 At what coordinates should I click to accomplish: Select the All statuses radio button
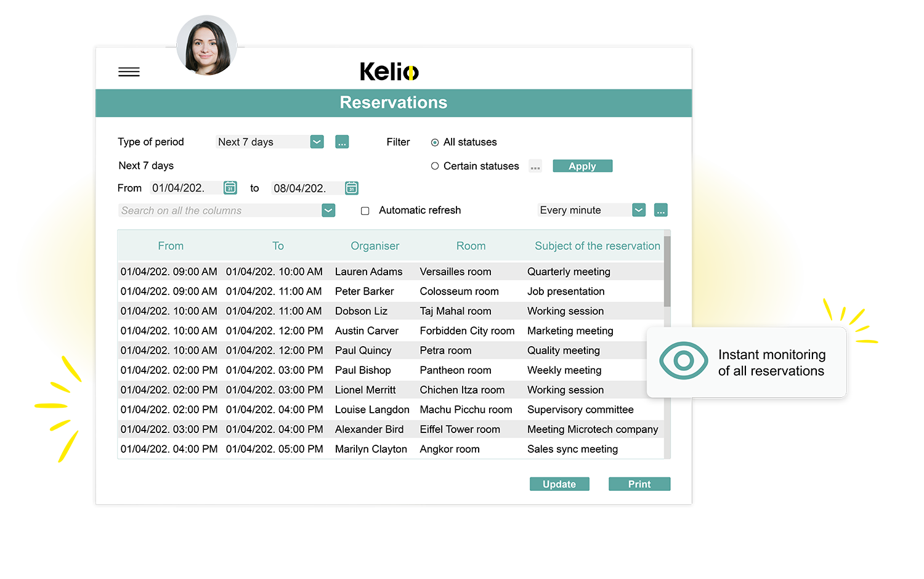(435, 142)
